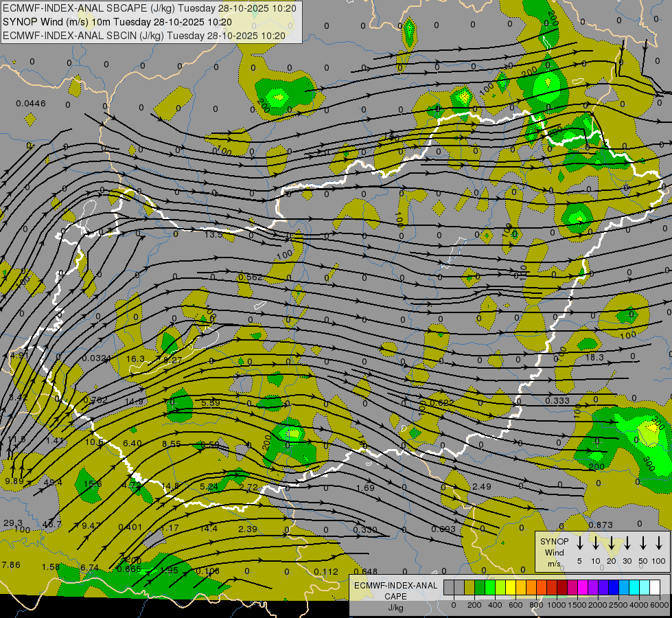Click the 10 m/s wind arrow in legend
This screenshot has height=618, width=672.
point(595,544)
